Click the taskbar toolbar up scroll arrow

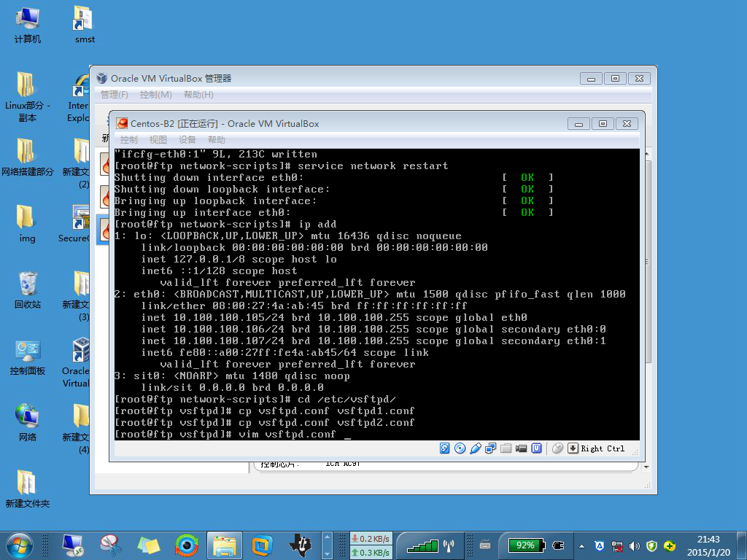point(328,537)
